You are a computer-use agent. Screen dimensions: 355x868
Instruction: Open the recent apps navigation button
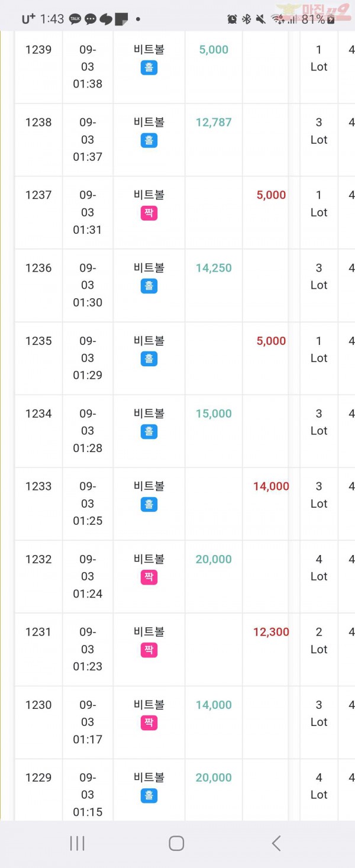coord(78,843)
